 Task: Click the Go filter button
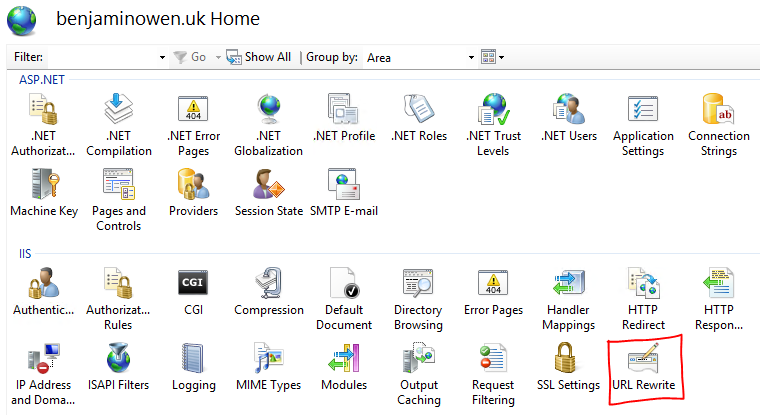190,57
